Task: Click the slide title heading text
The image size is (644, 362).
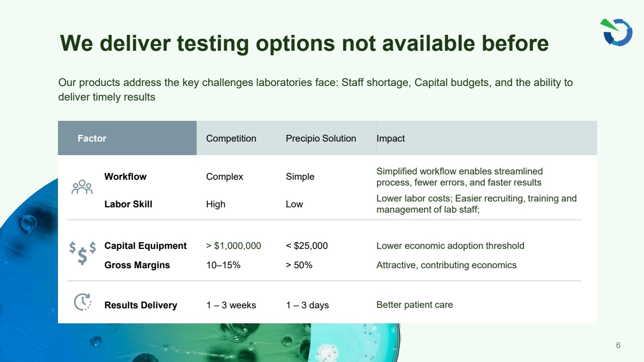Action: click(x=304, y=43)
